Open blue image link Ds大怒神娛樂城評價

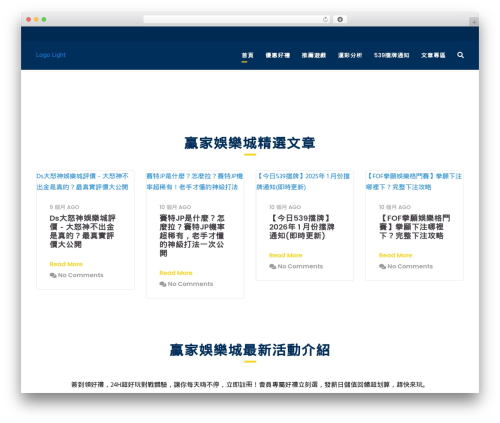tap(82, 181)
